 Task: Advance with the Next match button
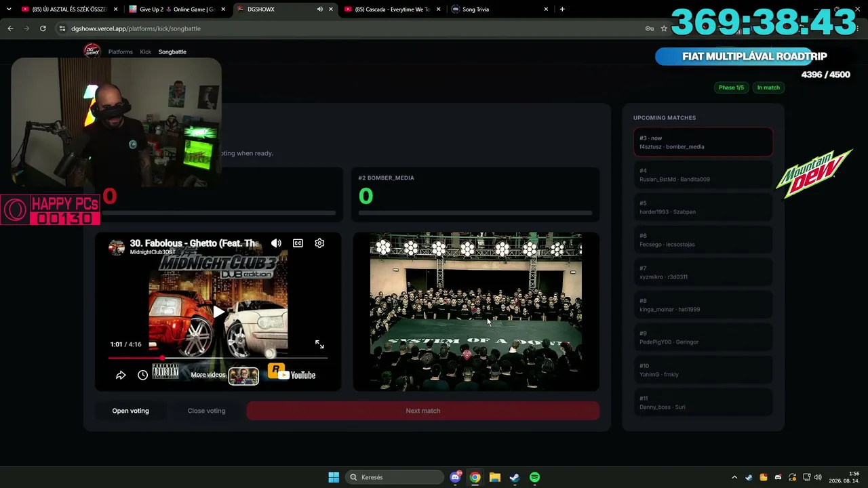coord(423,411)
